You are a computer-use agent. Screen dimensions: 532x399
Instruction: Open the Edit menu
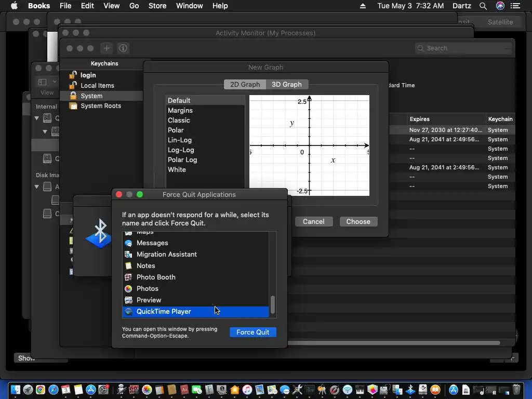87,6
